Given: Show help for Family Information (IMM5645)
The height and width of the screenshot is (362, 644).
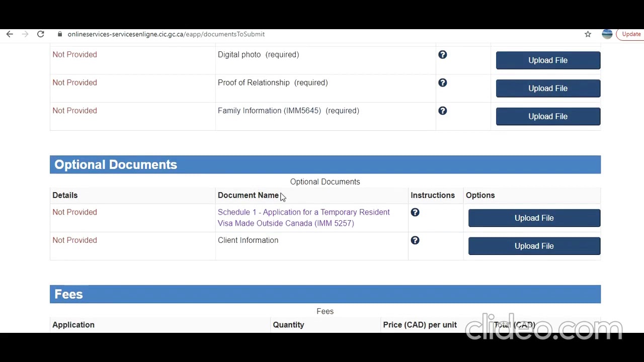Looking at the screenshot, I should click(442, 111).
